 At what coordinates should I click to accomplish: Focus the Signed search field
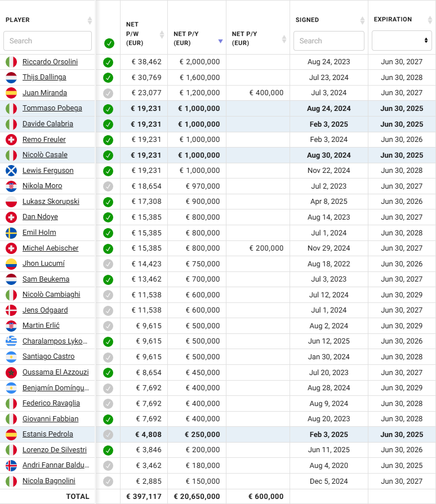(x=328, y=41)
